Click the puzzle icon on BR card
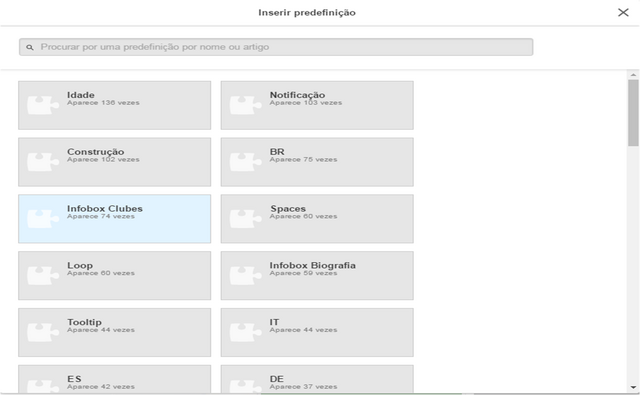640x395 pixels. (246, 162)
